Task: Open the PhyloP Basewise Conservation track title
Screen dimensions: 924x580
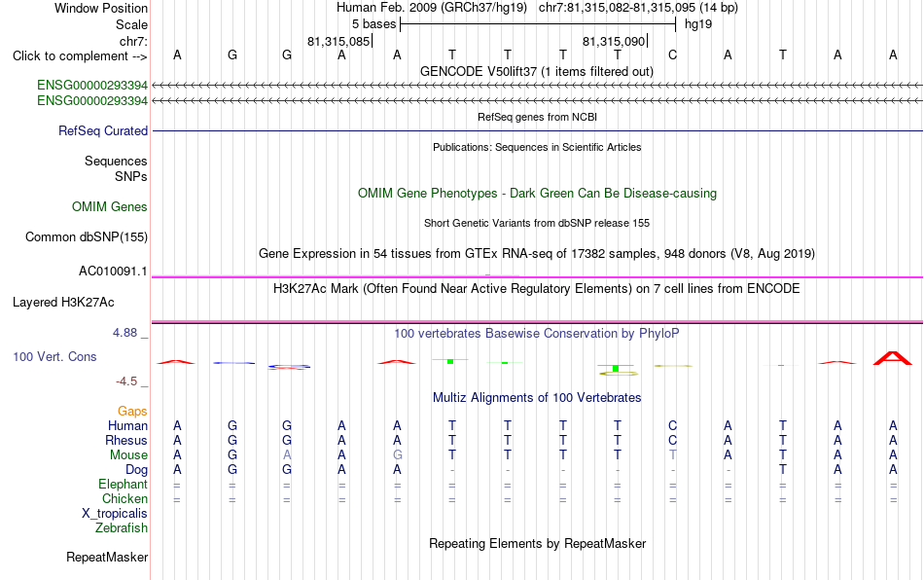Action: [x=537, y=333]
